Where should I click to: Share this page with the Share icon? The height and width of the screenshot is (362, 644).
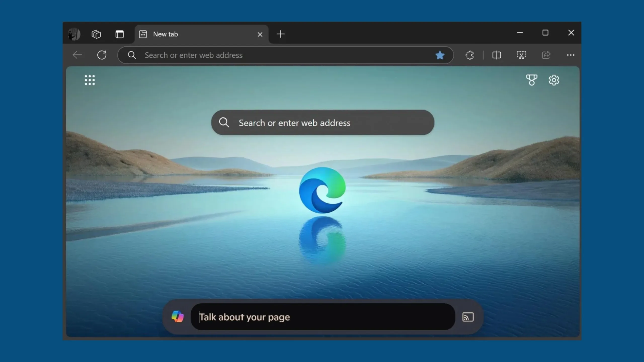click(546, 55)
